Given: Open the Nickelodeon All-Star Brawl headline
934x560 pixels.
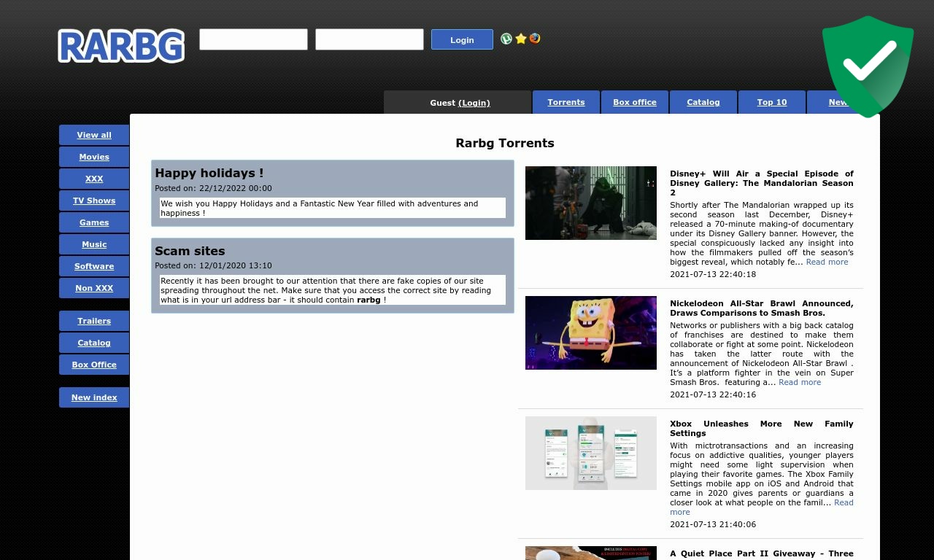Looking at the screenshot, I should pyautogui.click(x=762, y=308).
